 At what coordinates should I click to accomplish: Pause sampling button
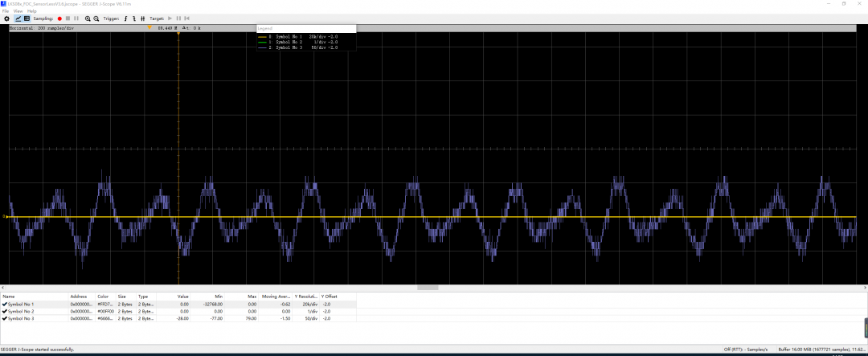tap(76, 18)
